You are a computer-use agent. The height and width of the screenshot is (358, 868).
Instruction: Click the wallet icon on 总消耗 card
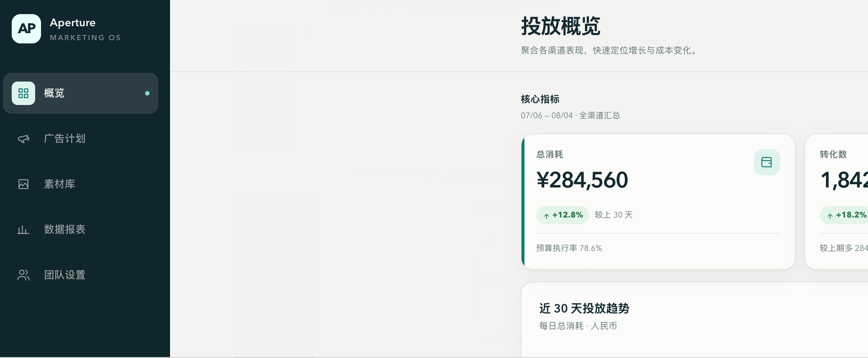click(767, 162)
